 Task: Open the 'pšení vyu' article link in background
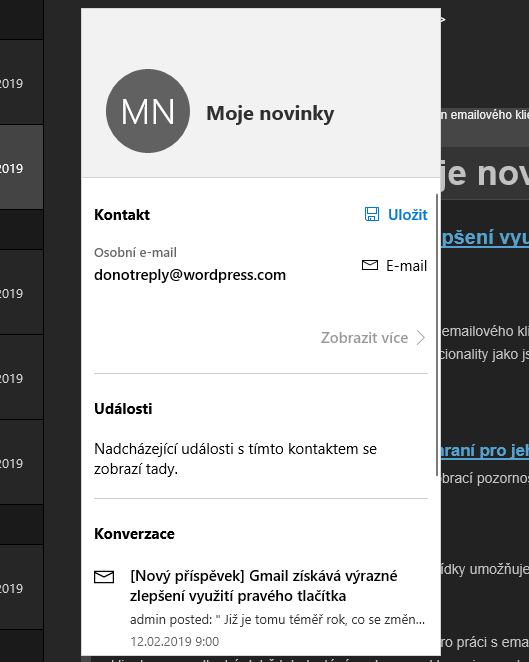(485, 237)
